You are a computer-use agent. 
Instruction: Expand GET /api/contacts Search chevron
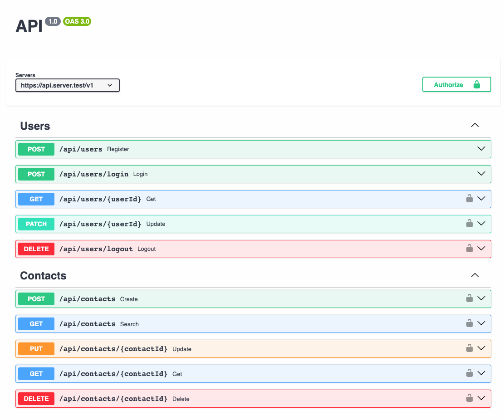point(481,323)
